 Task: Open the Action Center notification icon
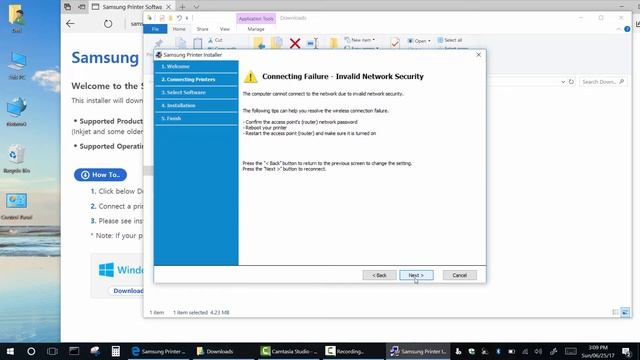[x=627, y=351]
